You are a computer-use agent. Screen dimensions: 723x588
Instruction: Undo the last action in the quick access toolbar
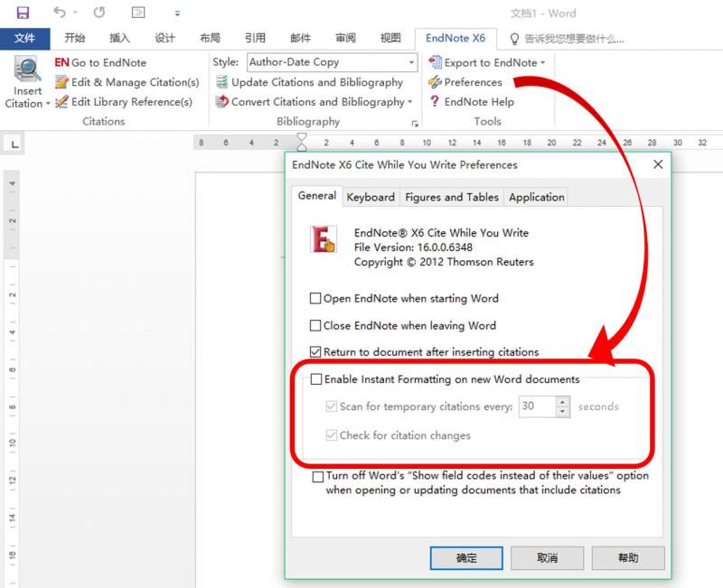click(60, 12)
